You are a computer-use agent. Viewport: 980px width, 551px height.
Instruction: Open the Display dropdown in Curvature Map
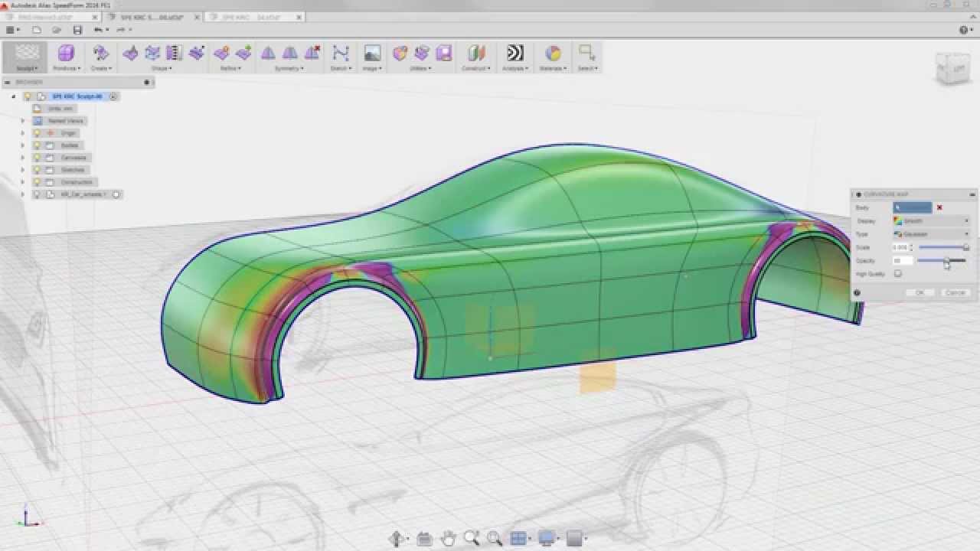click(x=932, y=221)
